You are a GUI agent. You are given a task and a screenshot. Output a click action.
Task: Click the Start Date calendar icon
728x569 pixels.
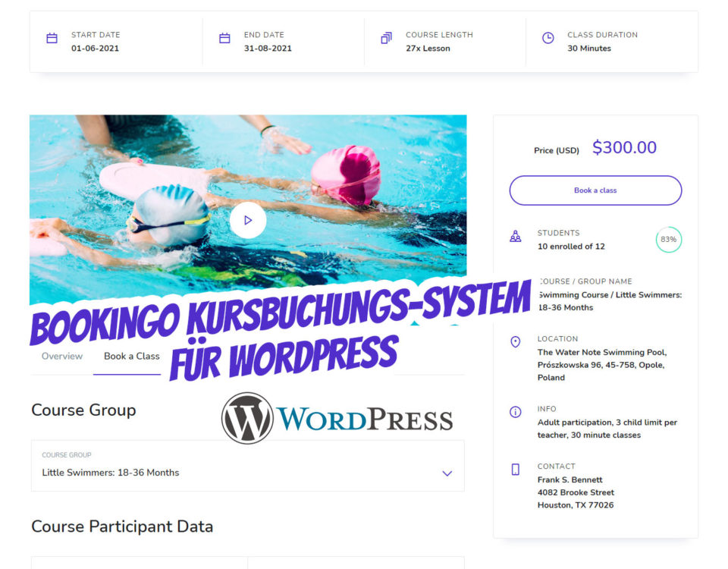point(52,38)
